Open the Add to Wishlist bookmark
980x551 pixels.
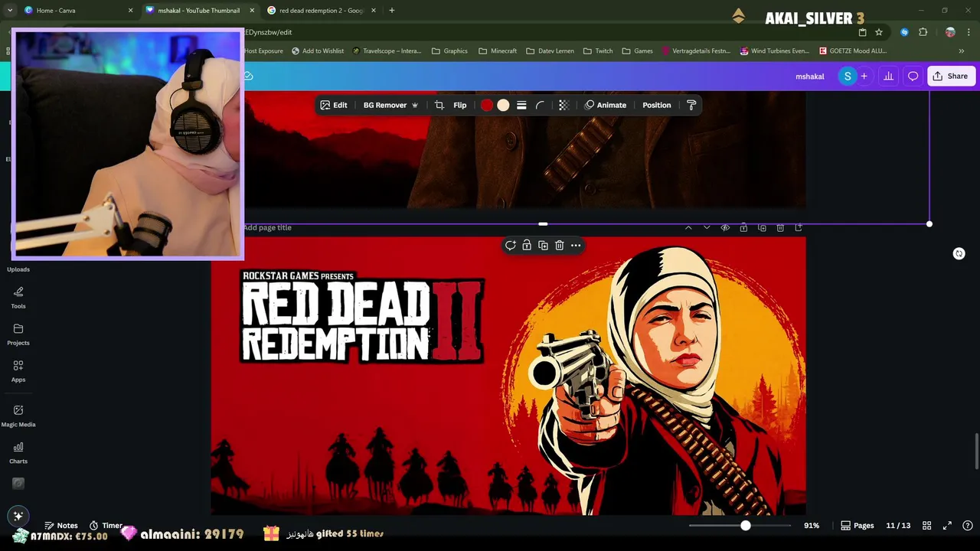(318, 51)
